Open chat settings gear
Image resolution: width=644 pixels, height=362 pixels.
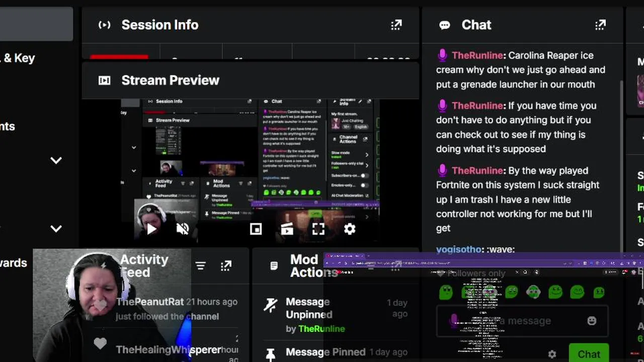pyautogui.click(x=552, y=354)
